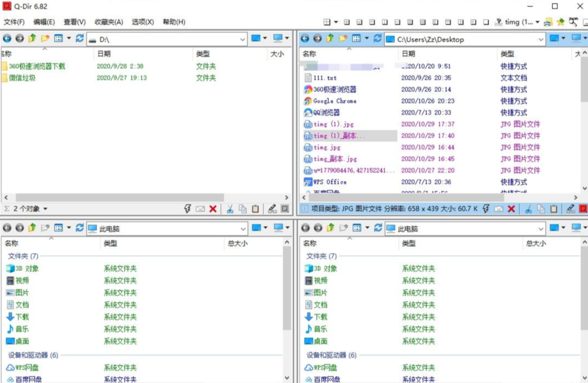Expand the C:\Users\Zz\Desktop address dropdown

click(541, 40)
